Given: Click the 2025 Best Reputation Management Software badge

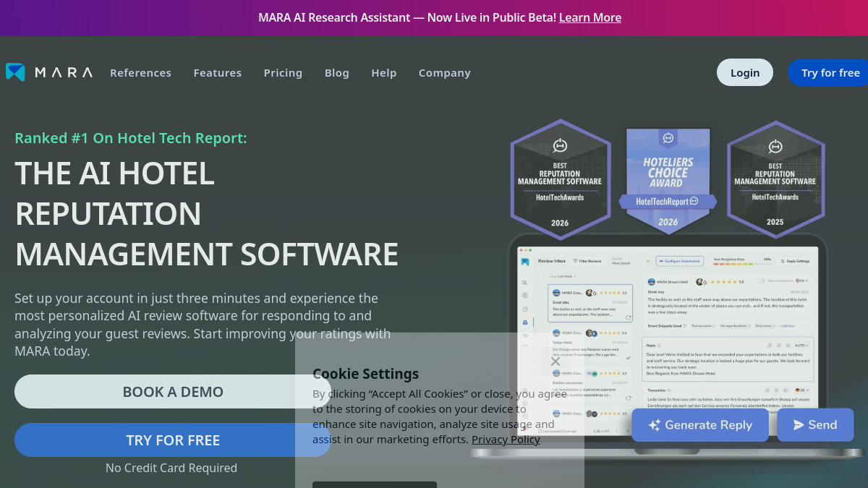Looking at the screenshot, I should pyautogui.click(x=775, y=179).
